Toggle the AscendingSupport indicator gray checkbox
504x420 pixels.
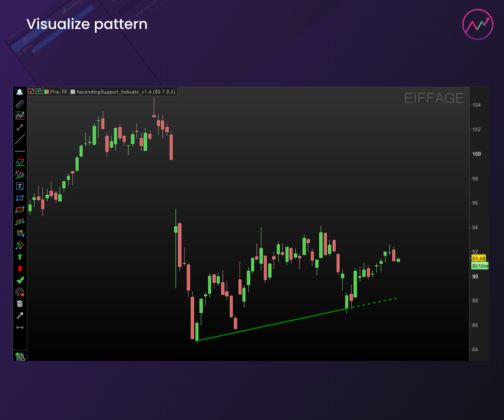click(73, 92)
